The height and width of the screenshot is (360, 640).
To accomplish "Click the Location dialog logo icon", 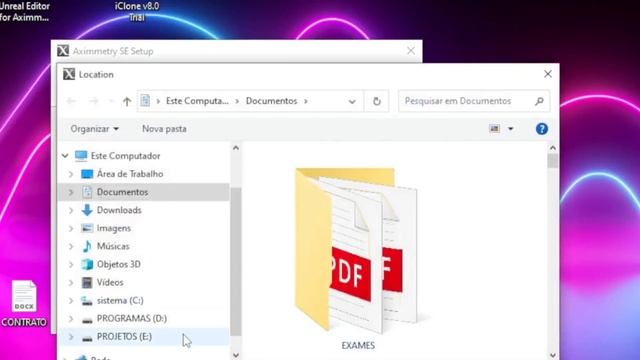I will [x=69, y=74].
